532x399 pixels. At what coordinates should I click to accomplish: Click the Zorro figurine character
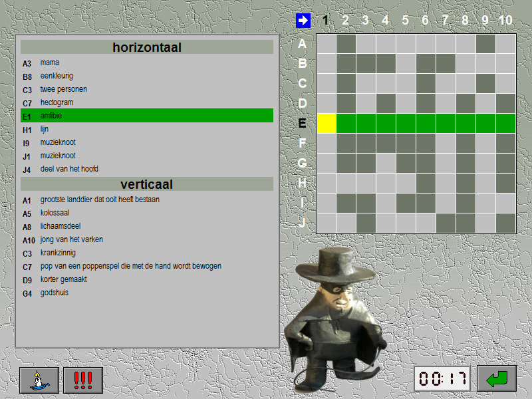point(336,319)
